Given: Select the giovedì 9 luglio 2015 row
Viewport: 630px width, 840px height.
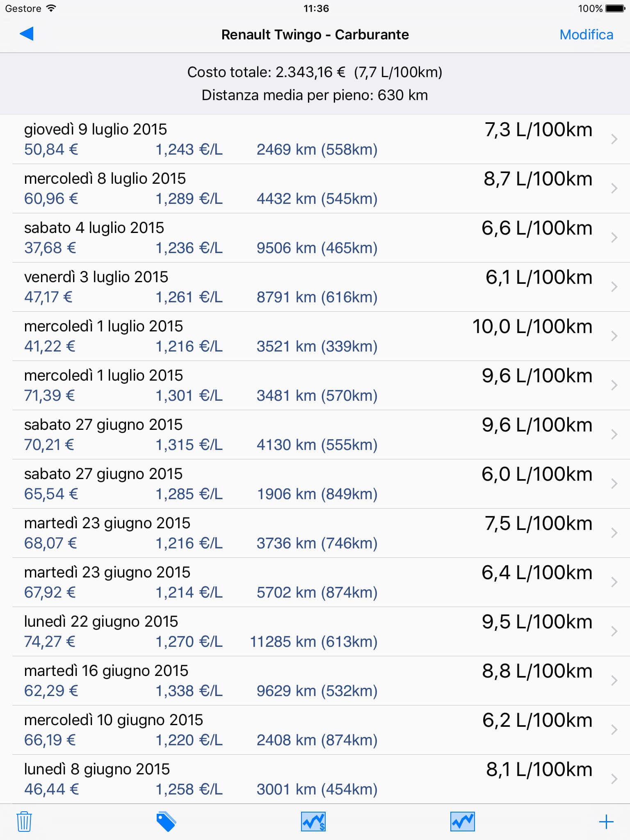Looking at the screenshot, I should [x=315, y=139].
